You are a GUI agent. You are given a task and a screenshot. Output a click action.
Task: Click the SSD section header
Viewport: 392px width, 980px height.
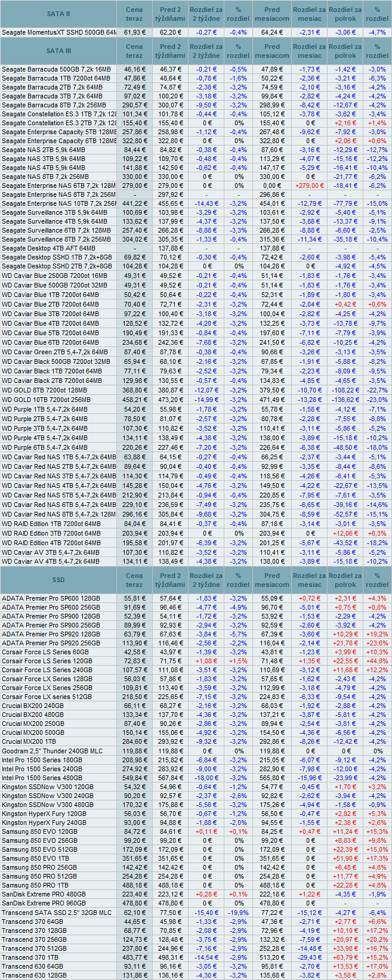[58, 580]
